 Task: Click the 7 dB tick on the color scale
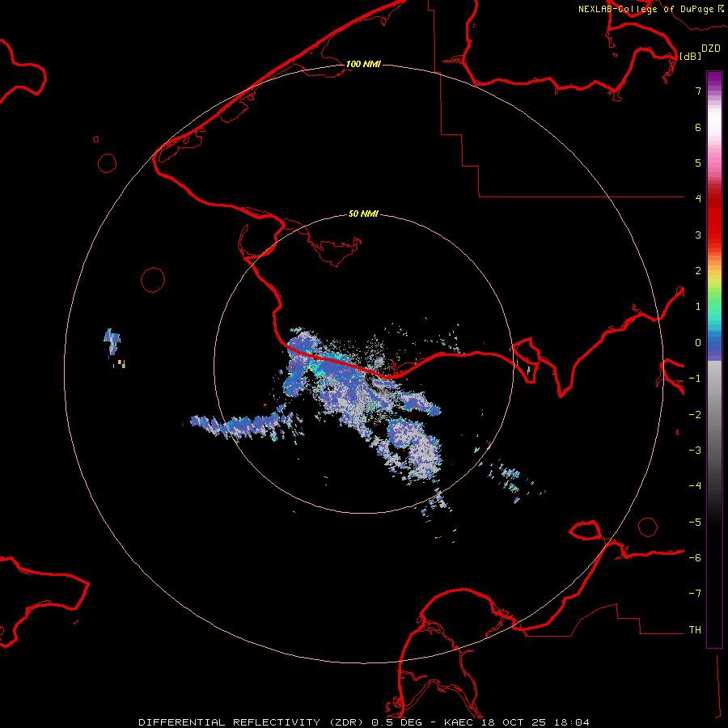698,91
